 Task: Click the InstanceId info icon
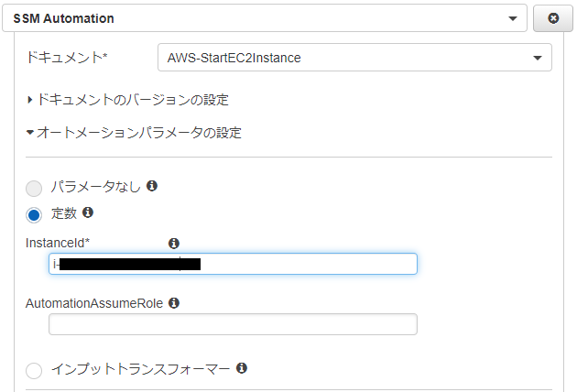[x=174, y=243]
